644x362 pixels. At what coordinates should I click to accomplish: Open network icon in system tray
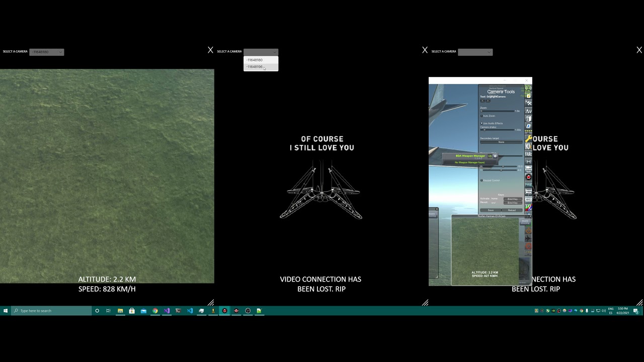coord(598,311)
